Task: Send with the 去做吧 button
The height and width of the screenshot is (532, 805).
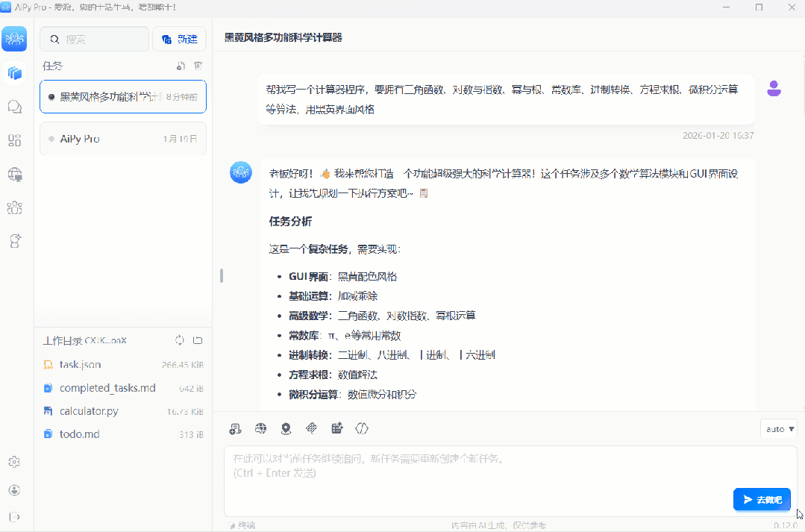Action: coord(762,500)
